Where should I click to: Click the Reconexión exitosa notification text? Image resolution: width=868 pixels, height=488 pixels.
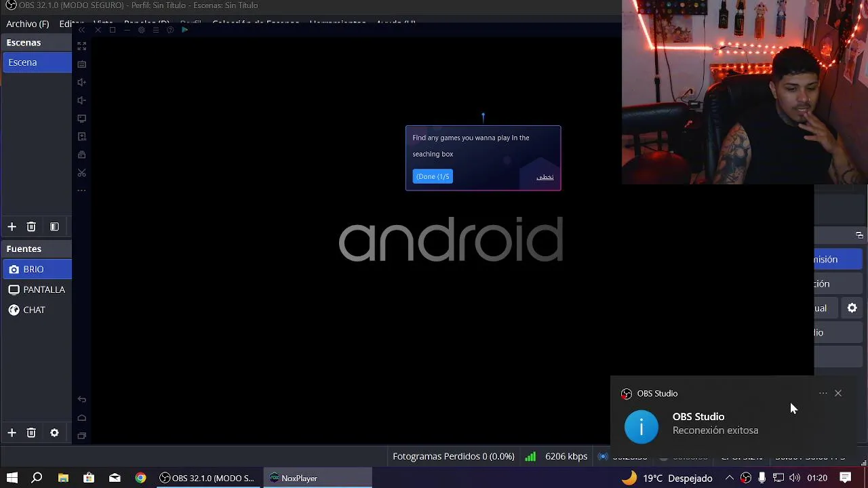click(715, 430)
